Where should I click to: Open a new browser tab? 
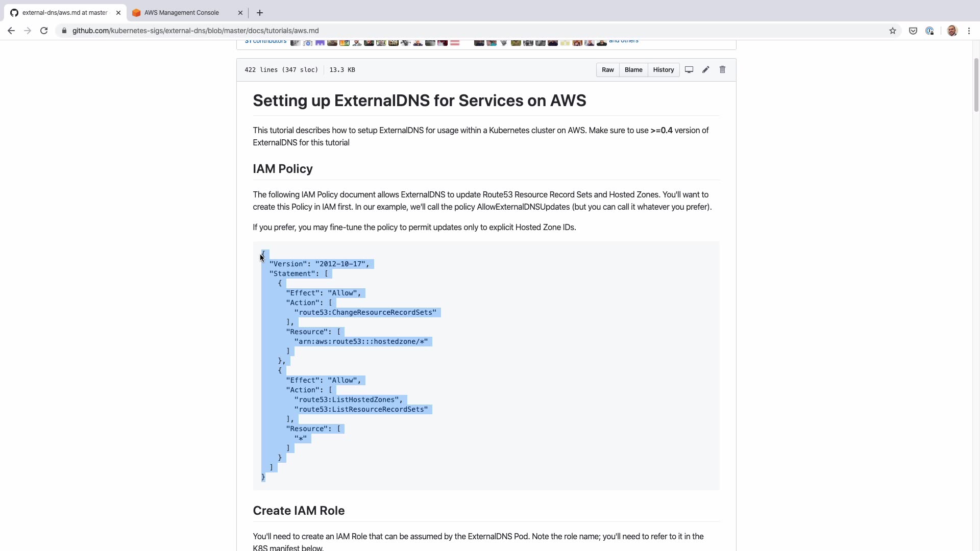click(x=260, y=13)
